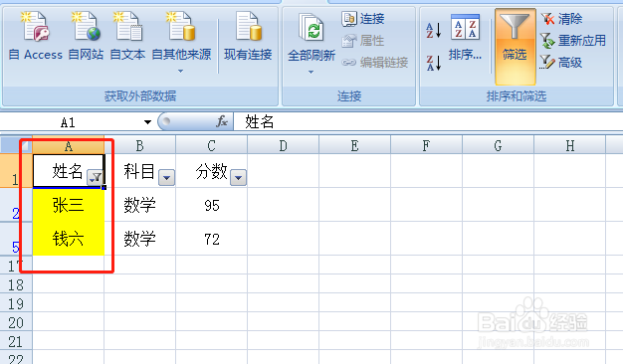
Task: Click 全部刷新 refresh all icon
Action: point(311,28)
